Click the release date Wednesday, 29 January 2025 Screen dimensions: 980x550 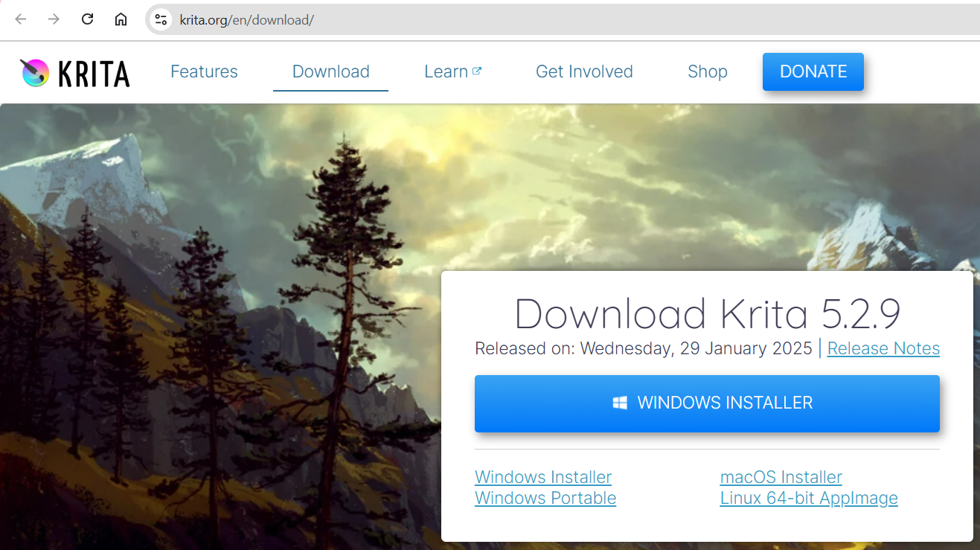(696, 348)
